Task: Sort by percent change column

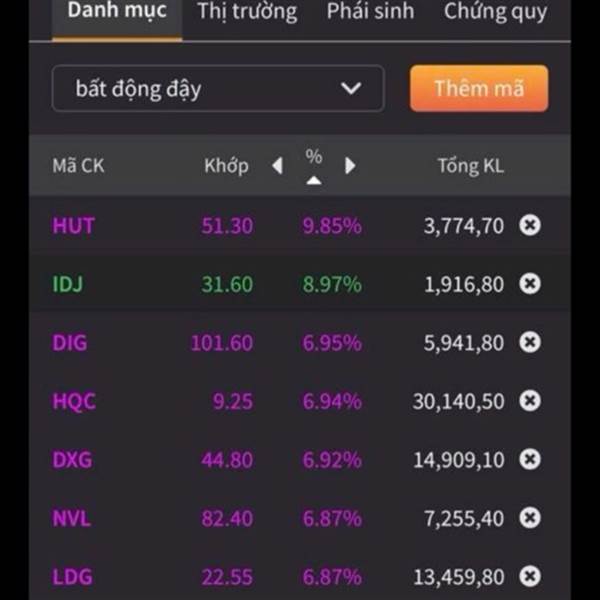Action: click(314, 166)
